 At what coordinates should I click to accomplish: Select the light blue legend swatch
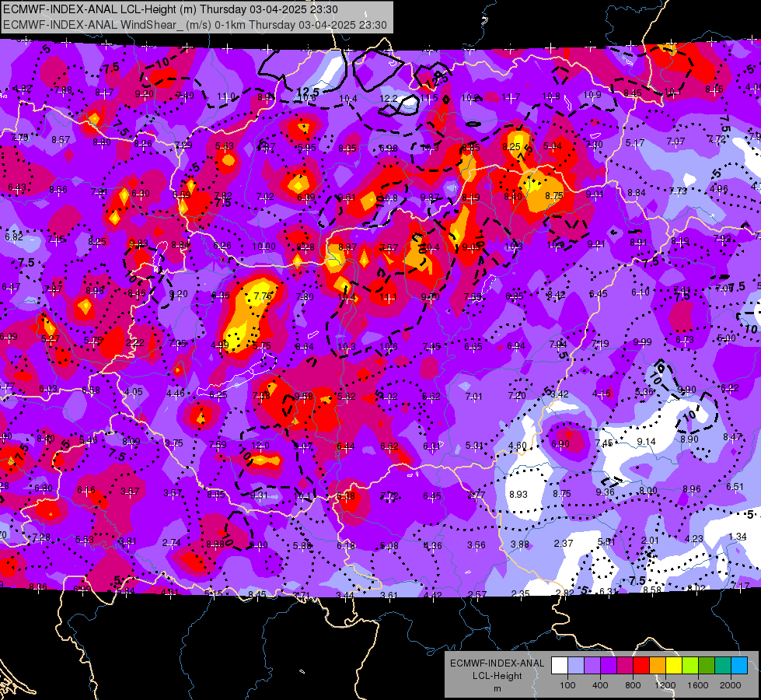[576, 666]
